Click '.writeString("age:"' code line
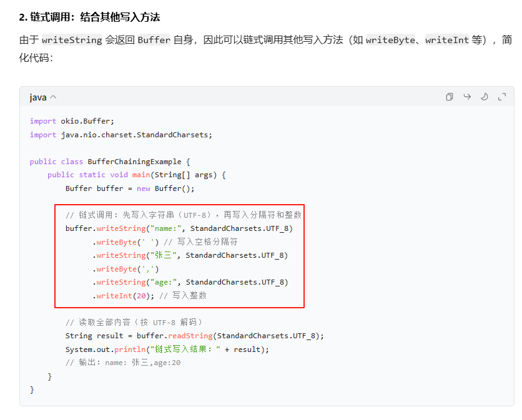Image resolution: width=522 pixels, height=420 pixels. (x=190, y=282)
